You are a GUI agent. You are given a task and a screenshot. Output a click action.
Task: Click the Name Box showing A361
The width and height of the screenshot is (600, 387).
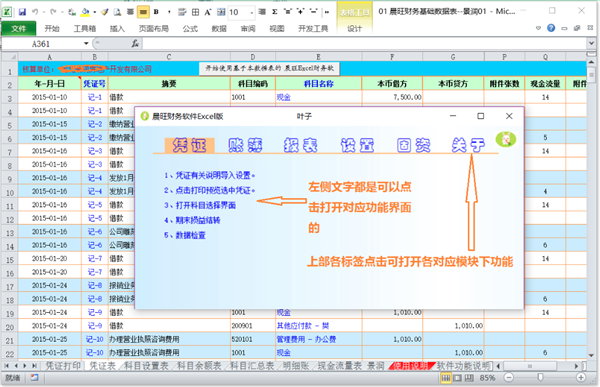click(x=41, y=44)
